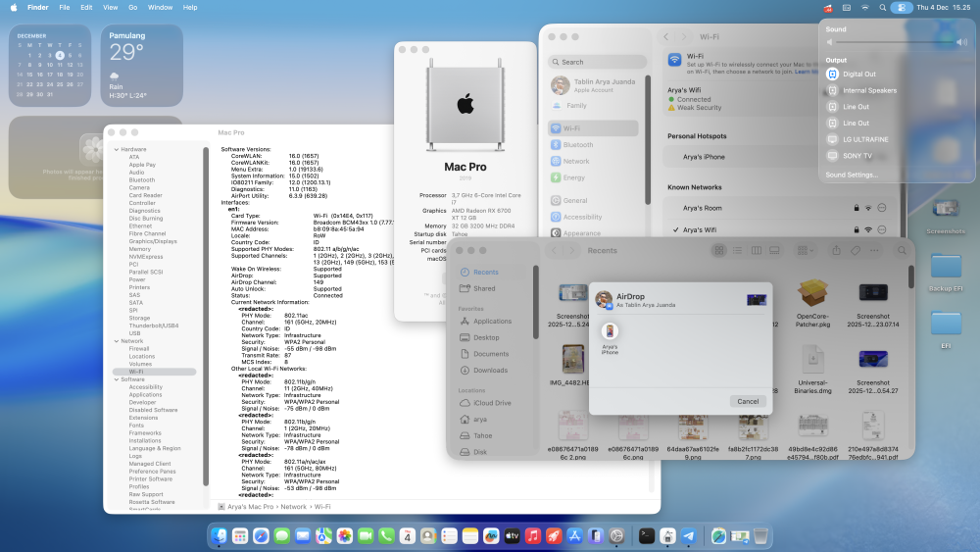Open Terminal from the Dock

coord(647,535)
